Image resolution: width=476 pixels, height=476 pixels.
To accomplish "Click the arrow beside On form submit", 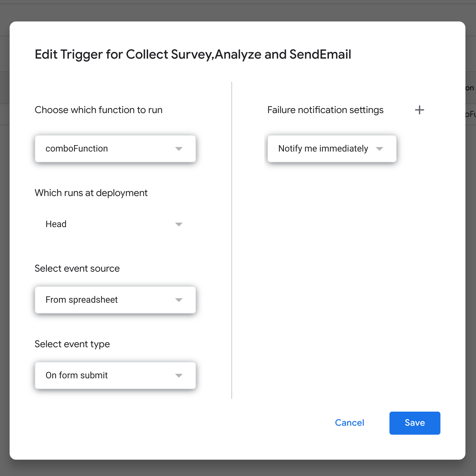I will point(179,375).
